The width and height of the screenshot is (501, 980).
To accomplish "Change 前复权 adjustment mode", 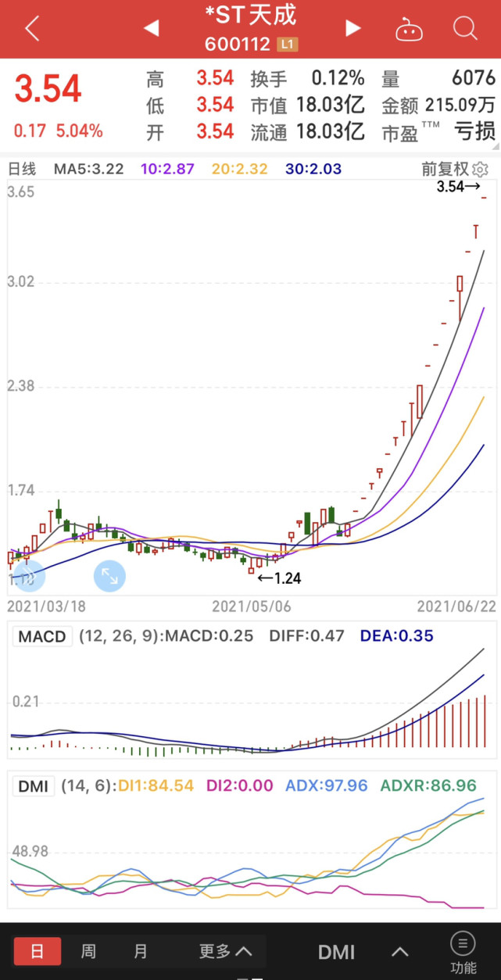I will (446, 168).
